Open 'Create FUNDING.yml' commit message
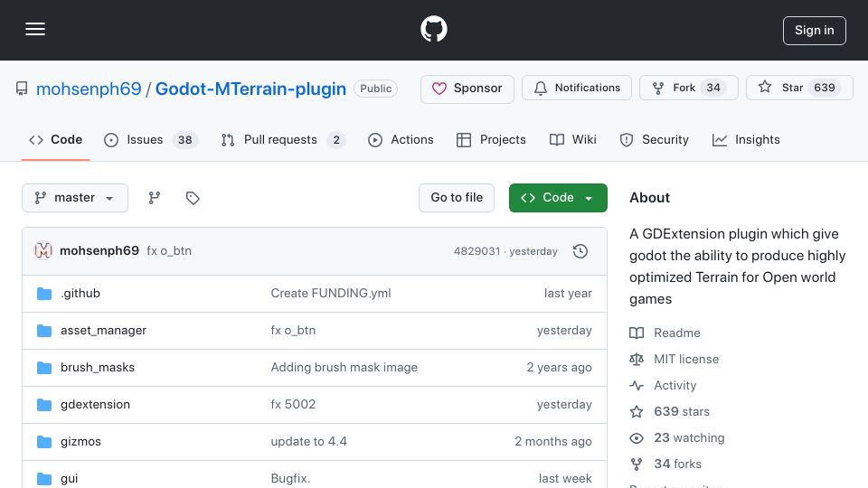The width and height of the screenshot is (868, 488). (331, 293)
